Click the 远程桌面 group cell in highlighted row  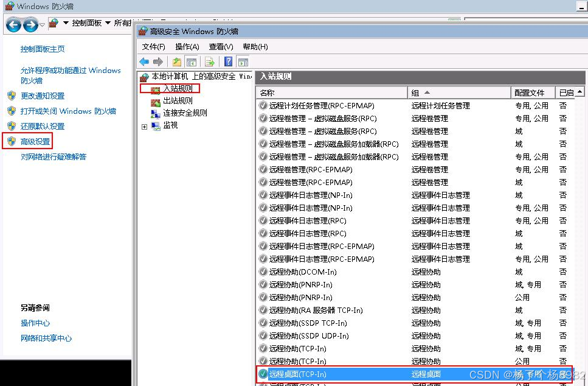426,374
